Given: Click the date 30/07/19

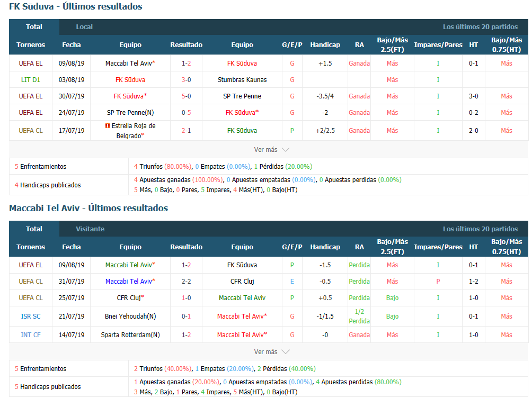Looking at the screenshot, I should tap(71, 96).
